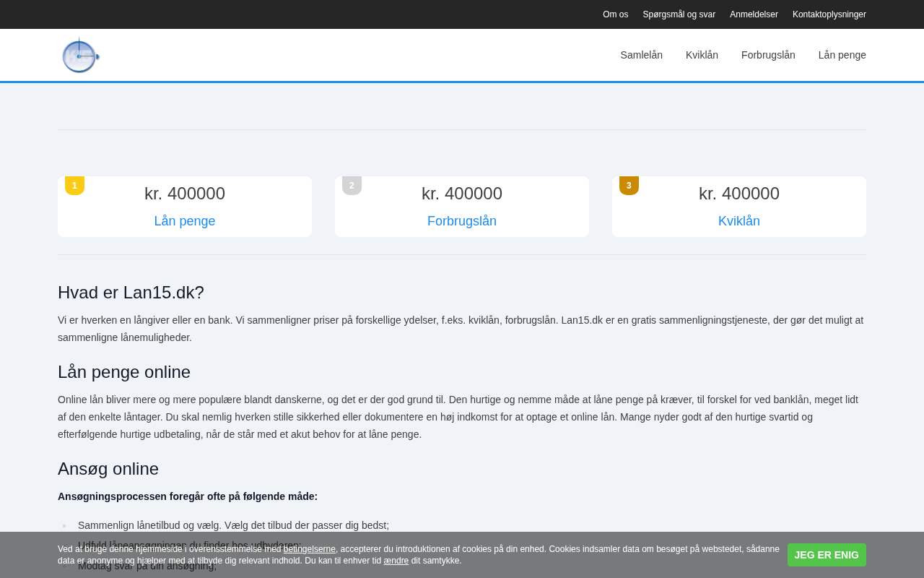Open Spørgsmål og svar in top bar
The image size is (924, 578).
pyautogui.click(x=679, y=14)
